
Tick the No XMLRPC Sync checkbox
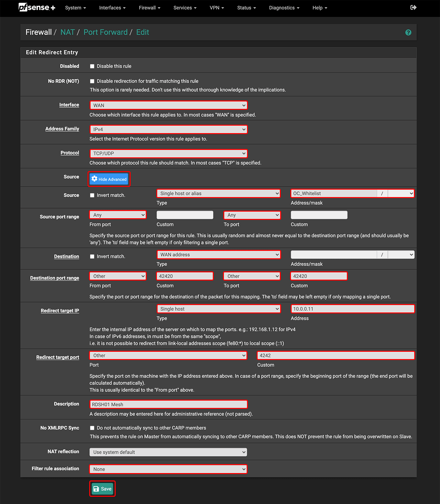click(x=92, y=428)
